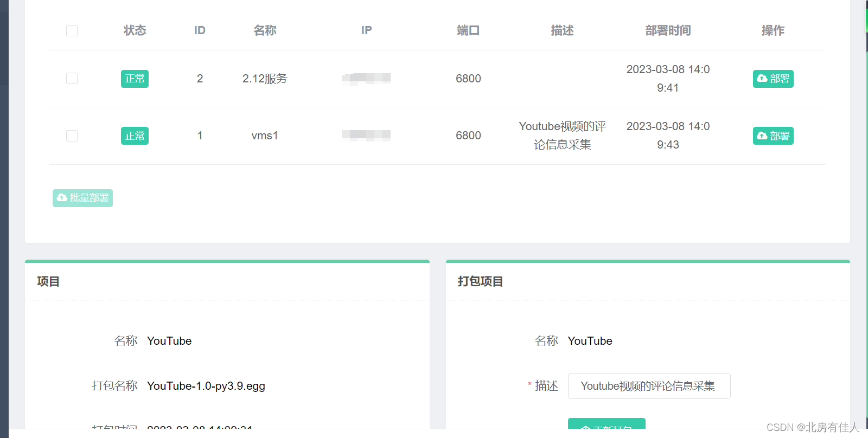Viewport: 868px width, 438px height.
Task: Click ID cell 1
Action: [200, 136]
